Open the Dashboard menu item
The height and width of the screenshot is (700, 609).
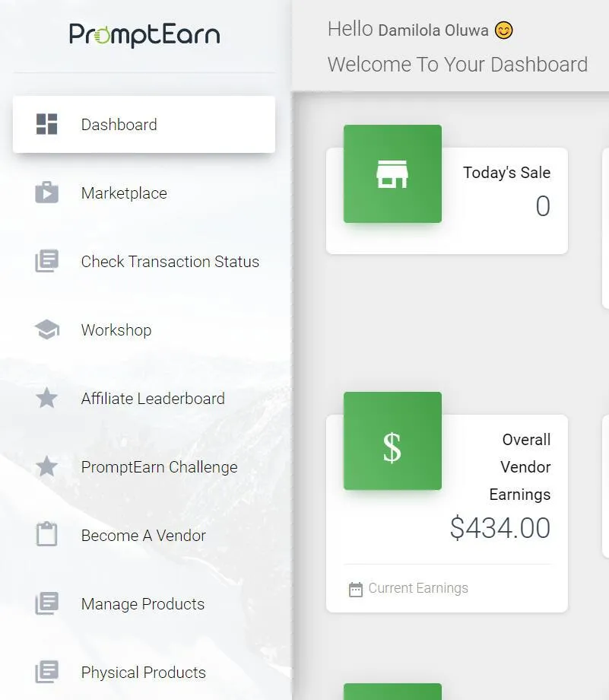point(144,124)
